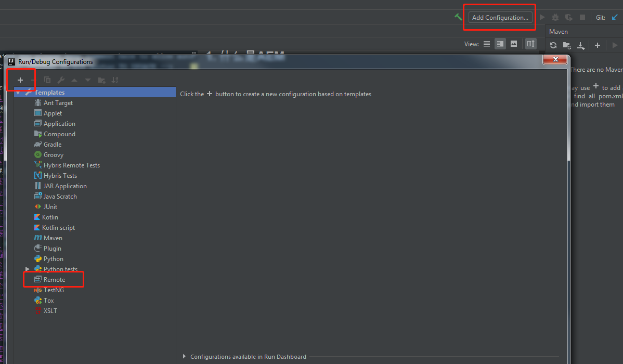Click the move configuration down arrow
This screenshot has height=364, width=623.
tap(88, 80)
